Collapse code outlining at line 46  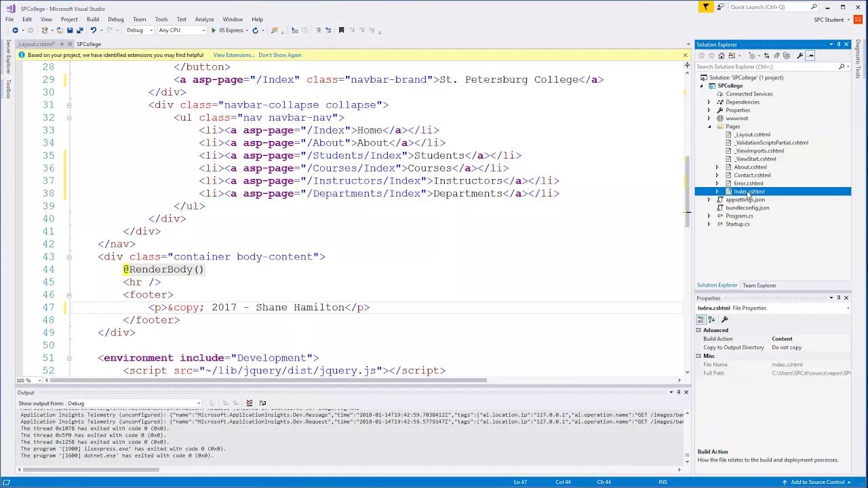tap(69, 295)
